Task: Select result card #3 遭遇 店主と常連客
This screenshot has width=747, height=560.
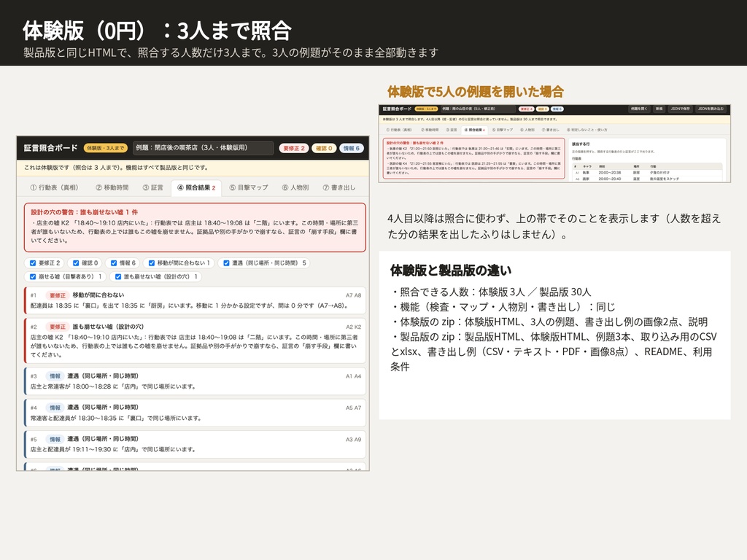Action: 195,381
